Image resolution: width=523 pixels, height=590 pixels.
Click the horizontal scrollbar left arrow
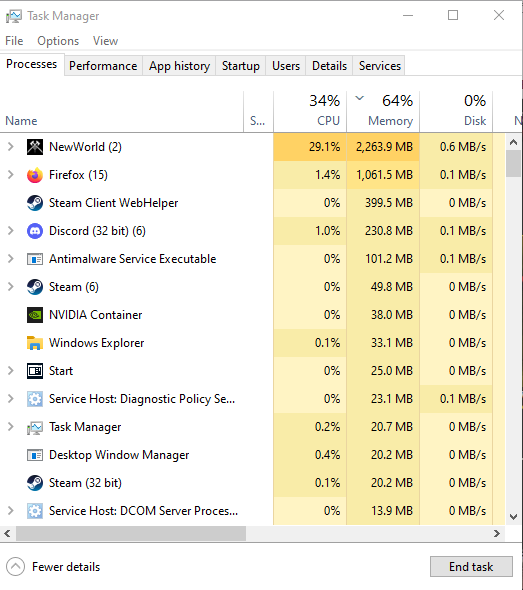7,534
